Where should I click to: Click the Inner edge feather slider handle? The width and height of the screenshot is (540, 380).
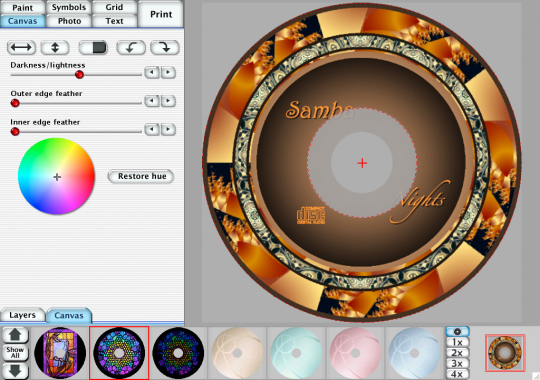pos(15,132)
